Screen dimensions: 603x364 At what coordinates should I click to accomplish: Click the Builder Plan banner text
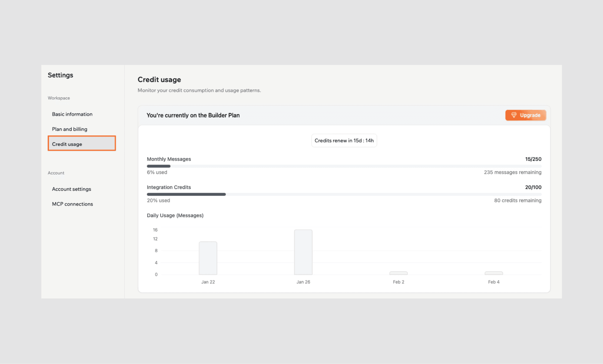click(193, 115)
